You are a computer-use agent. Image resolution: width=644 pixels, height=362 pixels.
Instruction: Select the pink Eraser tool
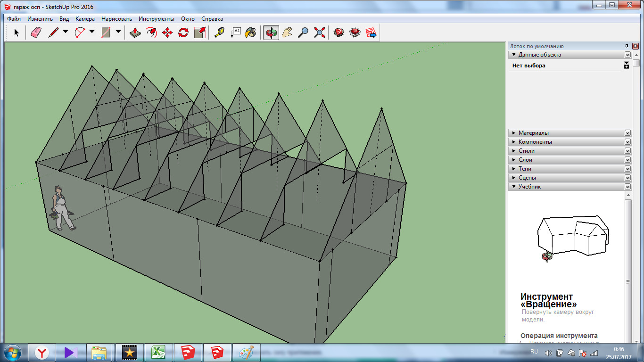coord(36,33)
